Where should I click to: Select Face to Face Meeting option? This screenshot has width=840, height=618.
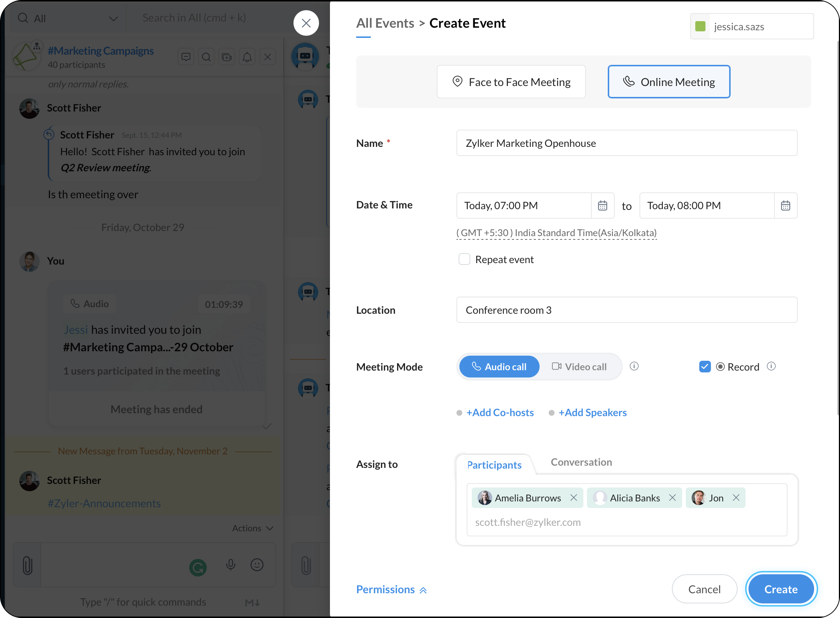point(511,82)
